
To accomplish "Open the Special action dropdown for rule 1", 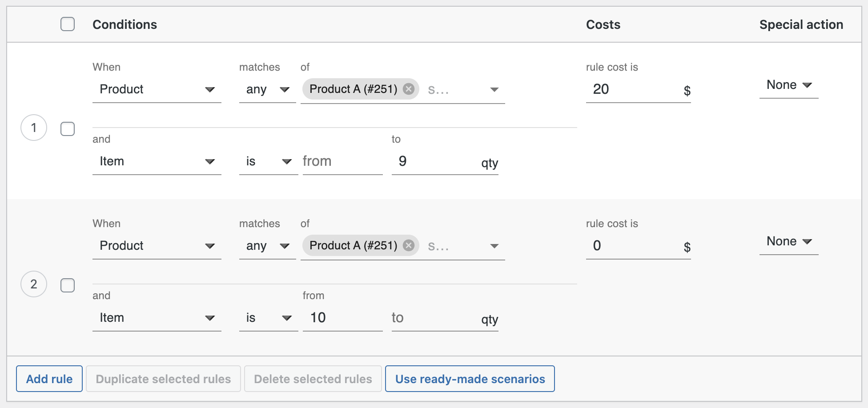I will (788, 85).
